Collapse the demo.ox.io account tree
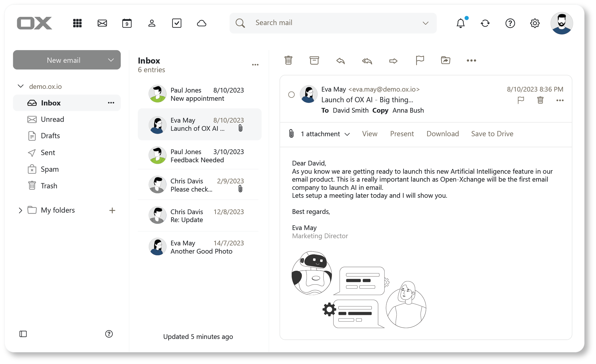Screen dimensions: 596x364 [x=21, y=86]
